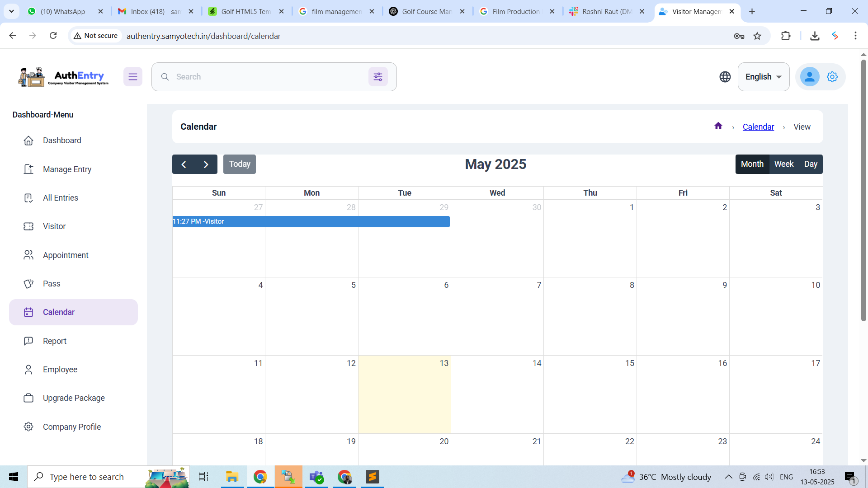Image resolution: width=868 pixels, height=488 pixels.
Task: Open File Explorer from the taskbar
Action: pyautogui.click(x=232, y=477)
